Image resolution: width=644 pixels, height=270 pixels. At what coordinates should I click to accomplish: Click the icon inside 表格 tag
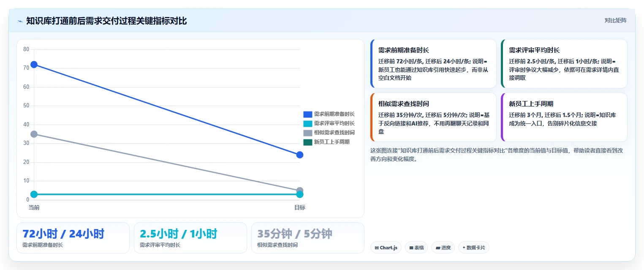coord(411,248)
